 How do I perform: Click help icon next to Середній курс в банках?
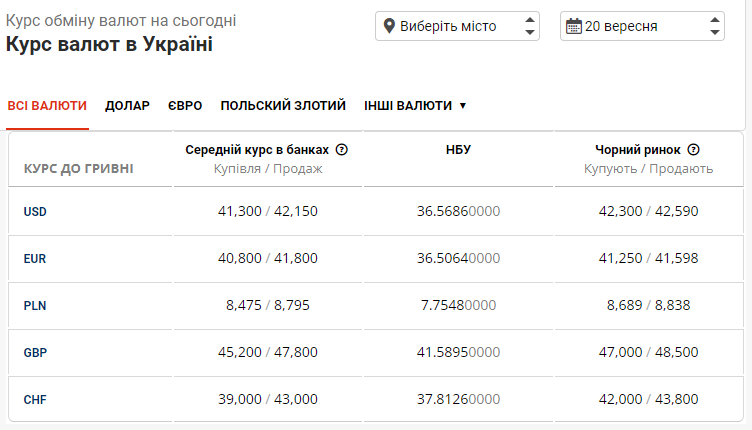coord(342,150)
